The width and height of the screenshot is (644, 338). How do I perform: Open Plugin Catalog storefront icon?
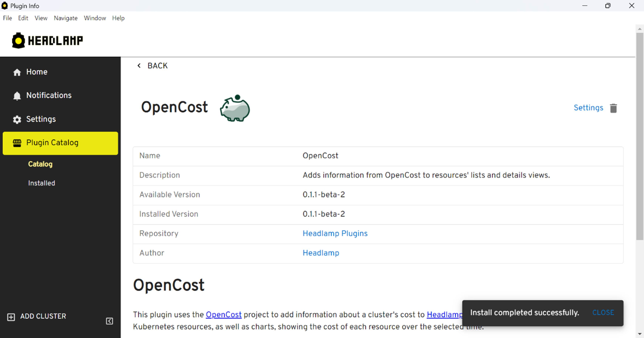pyautogui.click(x=17, y=143)
